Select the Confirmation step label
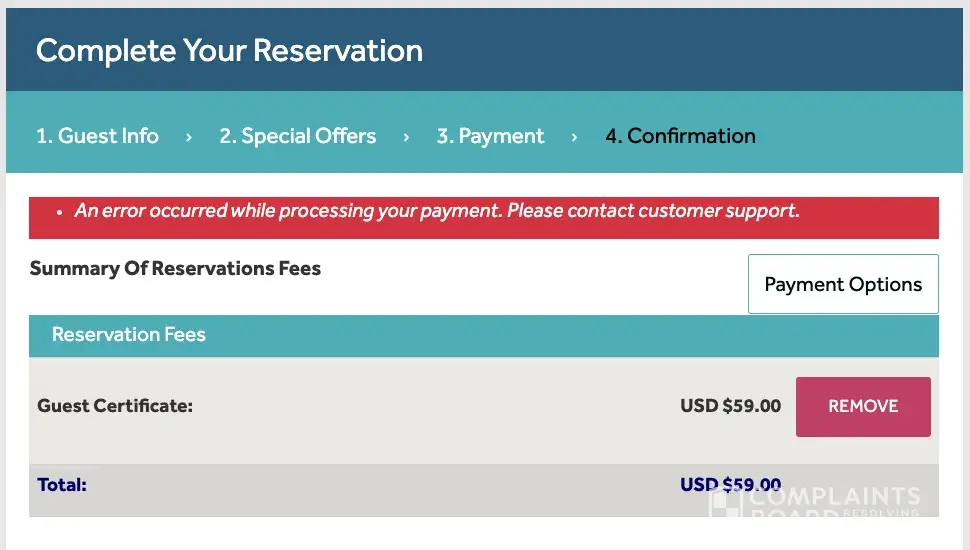 click(x=680, y=136)
